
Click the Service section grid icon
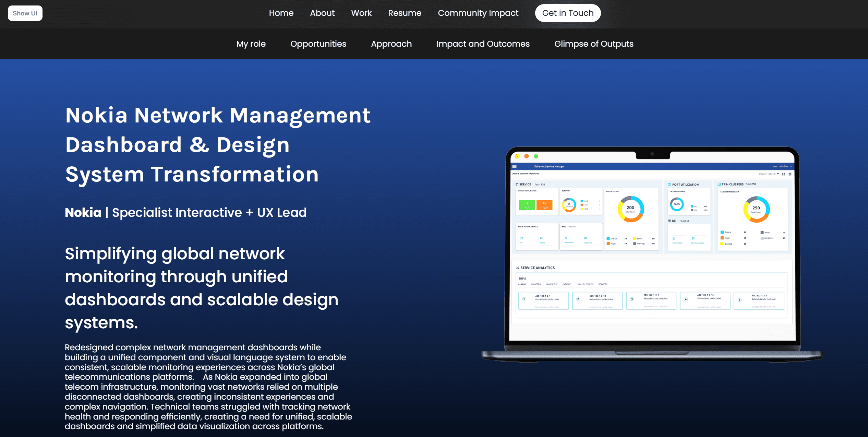(x=517, y=185)
